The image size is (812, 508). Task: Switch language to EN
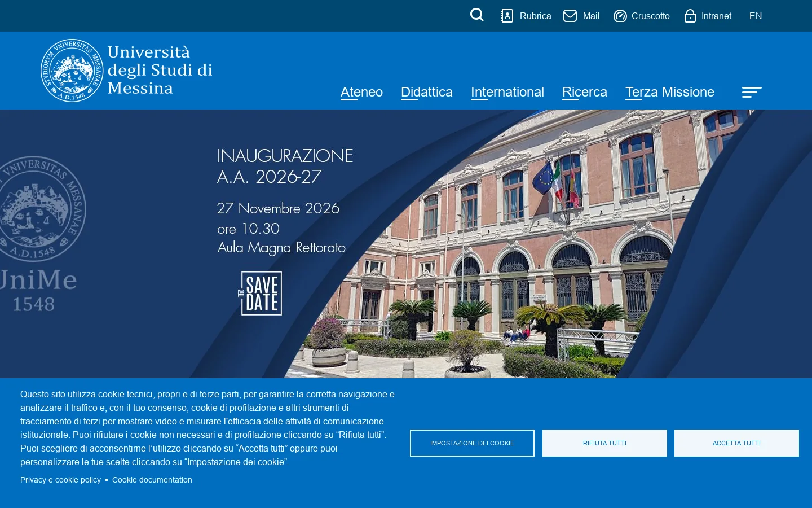pos(756,16)
